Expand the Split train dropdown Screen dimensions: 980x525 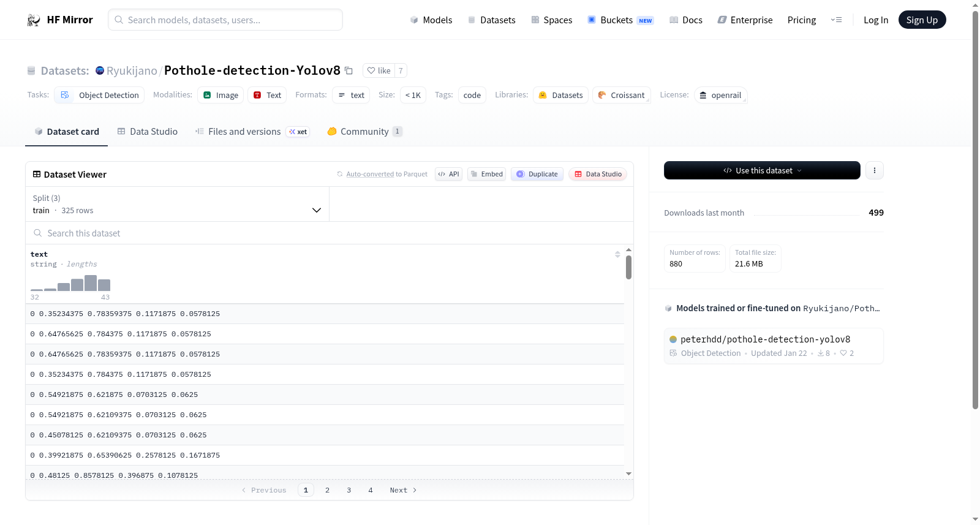(177, 204)
